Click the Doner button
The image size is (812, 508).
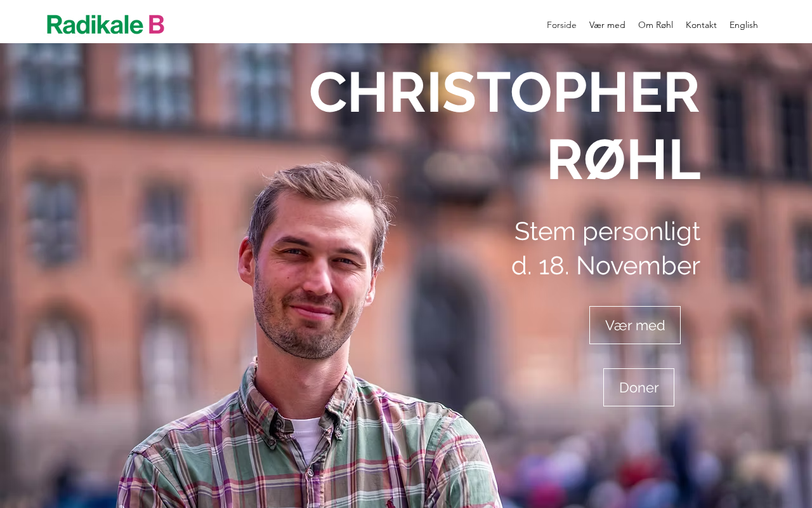tap(639, 387)
